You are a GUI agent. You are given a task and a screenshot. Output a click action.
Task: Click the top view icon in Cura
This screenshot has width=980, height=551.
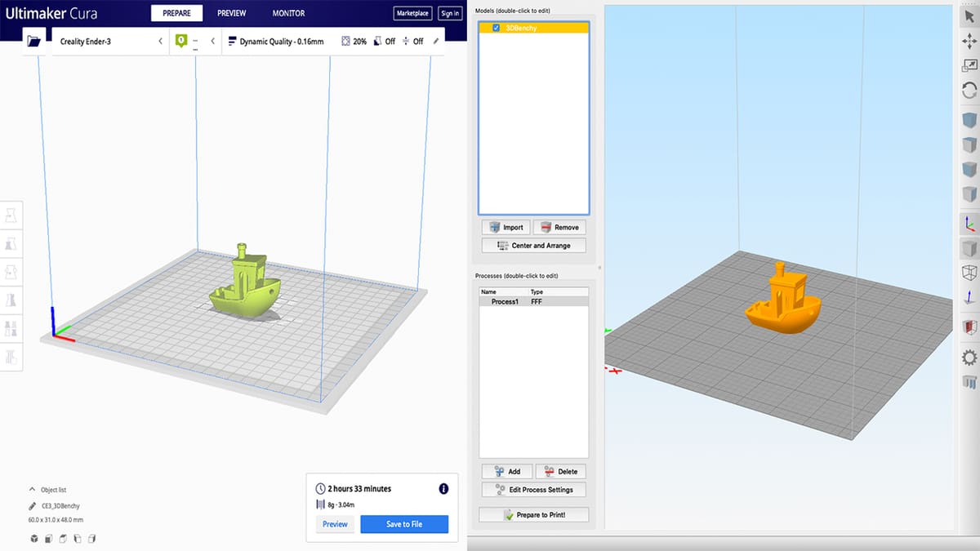63,538
